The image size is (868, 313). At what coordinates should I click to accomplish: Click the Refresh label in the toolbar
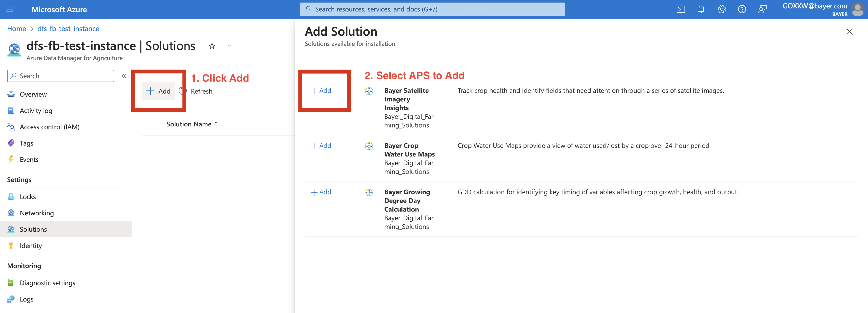[202, 91]
